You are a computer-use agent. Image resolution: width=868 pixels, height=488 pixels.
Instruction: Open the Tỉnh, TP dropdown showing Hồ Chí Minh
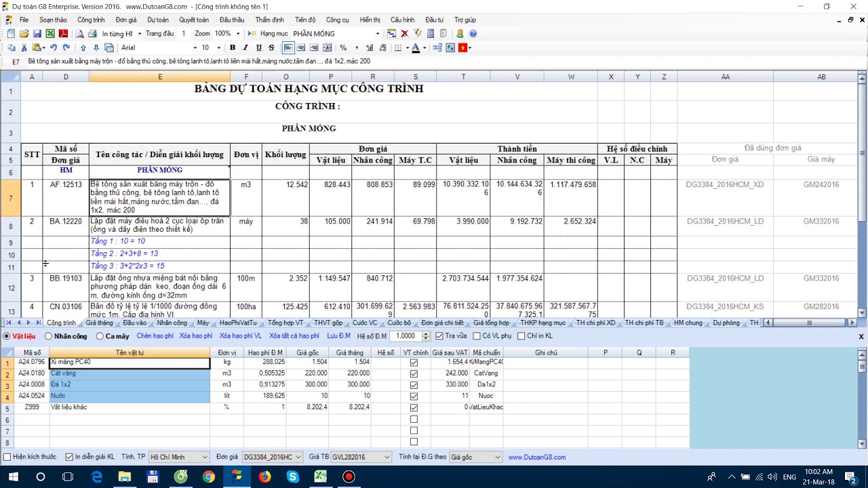click(x=179, y=457)
